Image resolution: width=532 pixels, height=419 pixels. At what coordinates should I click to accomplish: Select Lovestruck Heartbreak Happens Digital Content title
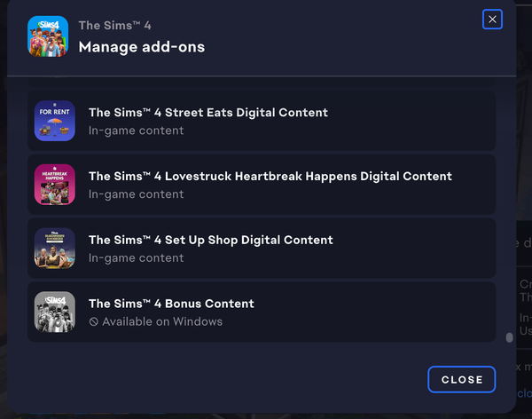point(270,177)
